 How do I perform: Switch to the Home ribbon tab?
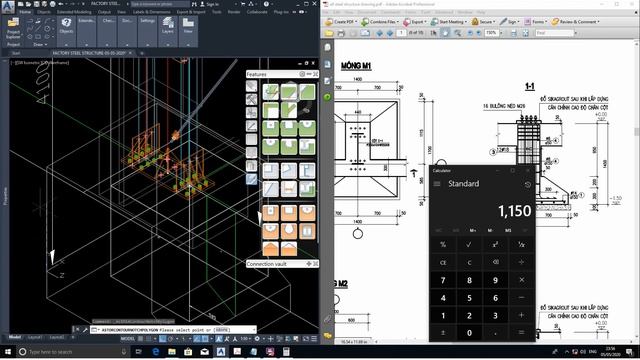point(25,12)
